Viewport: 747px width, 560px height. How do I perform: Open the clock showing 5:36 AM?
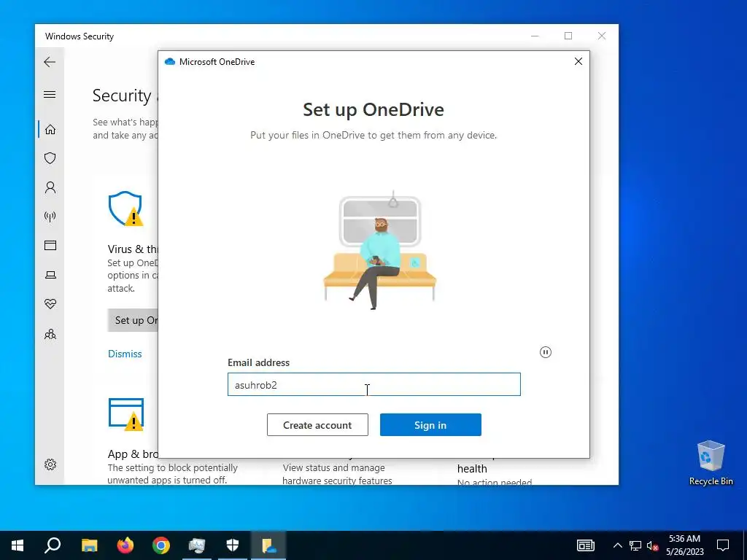pyautogui.click(x=684, y=545)
